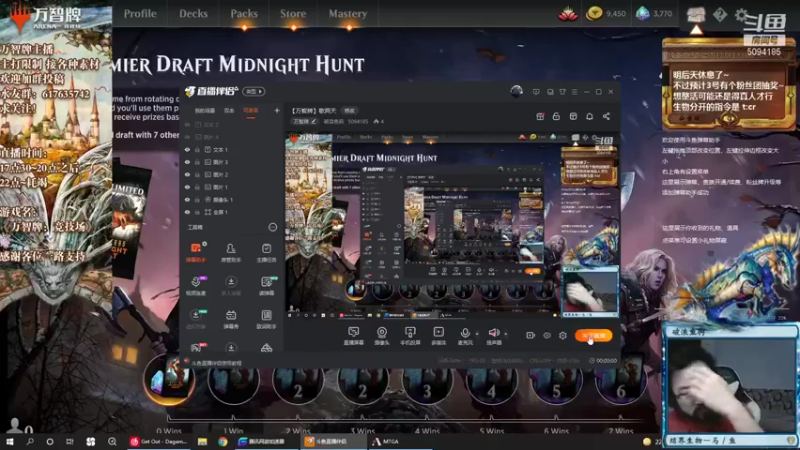Open the Profile tab in Arena

140,14
